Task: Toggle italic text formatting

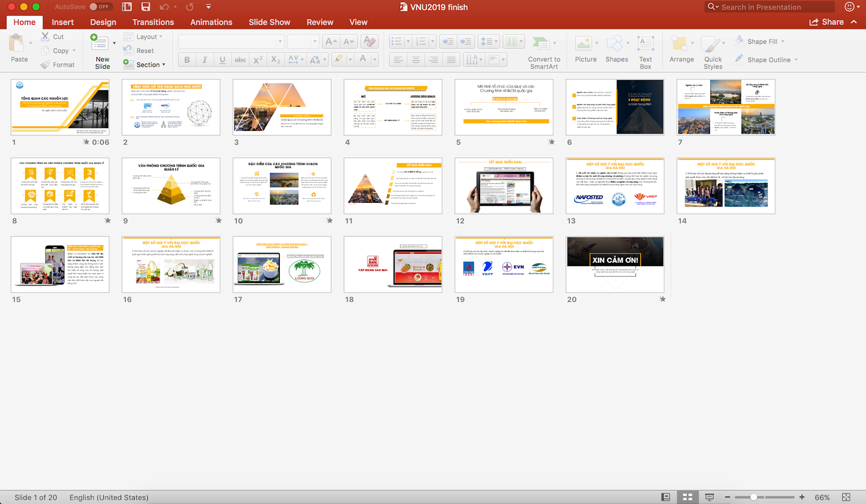Action: 204,59
